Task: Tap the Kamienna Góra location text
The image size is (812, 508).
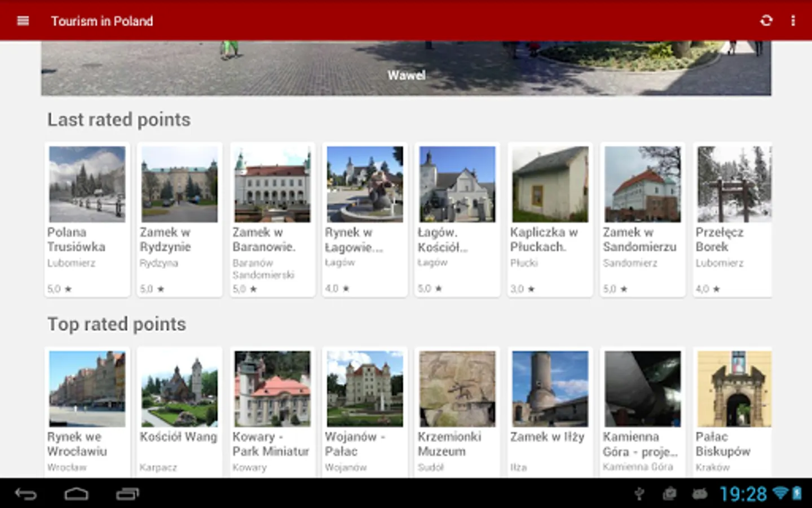Action: pyautogui.click(x=638, y=467)
